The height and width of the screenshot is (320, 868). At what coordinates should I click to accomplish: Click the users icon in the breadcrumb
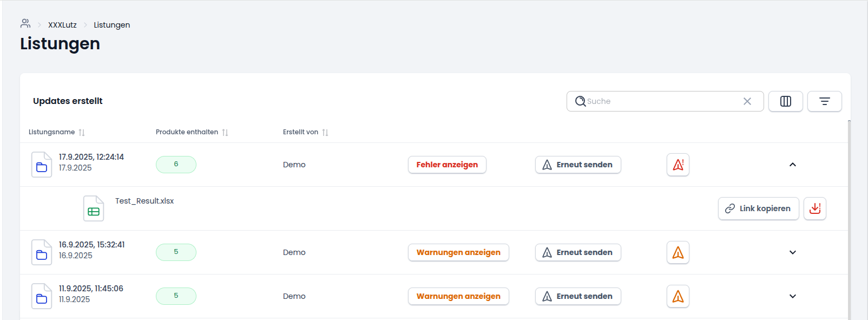[25, 24]
